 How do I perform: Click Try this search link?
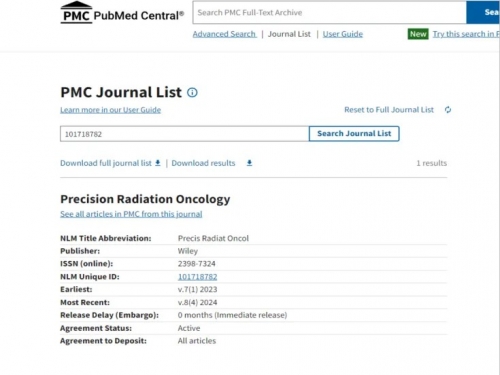466,34
